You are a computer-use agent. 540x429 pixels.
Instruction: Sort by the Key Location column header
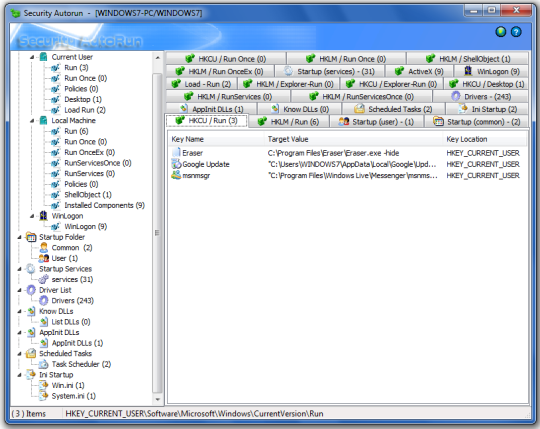point(485,139)
